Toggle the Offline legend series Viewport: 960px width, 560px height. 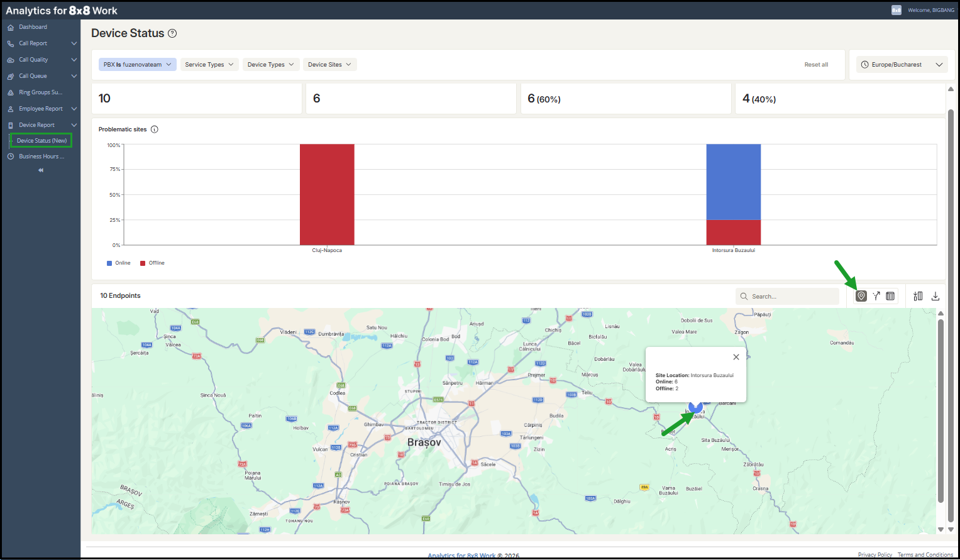(x=152, y=263)
